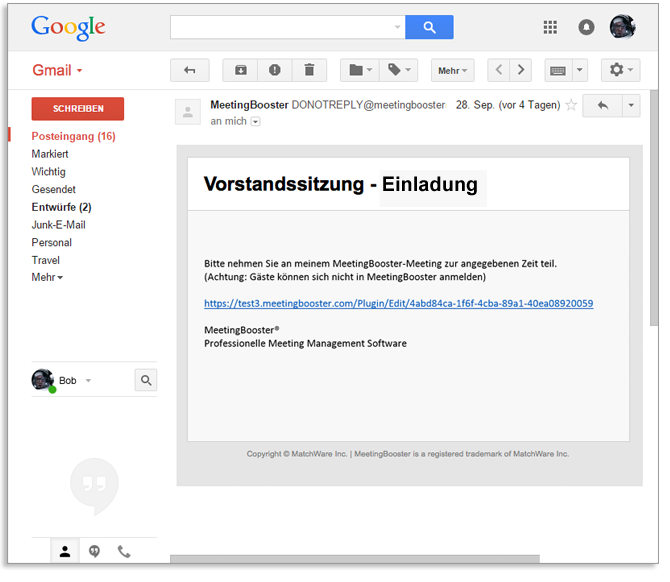Image resolution: width=670 pixels, height=582 pixels.
Task: Open Entwürfe (2) drafts
Action: click(x=62, y=207)
